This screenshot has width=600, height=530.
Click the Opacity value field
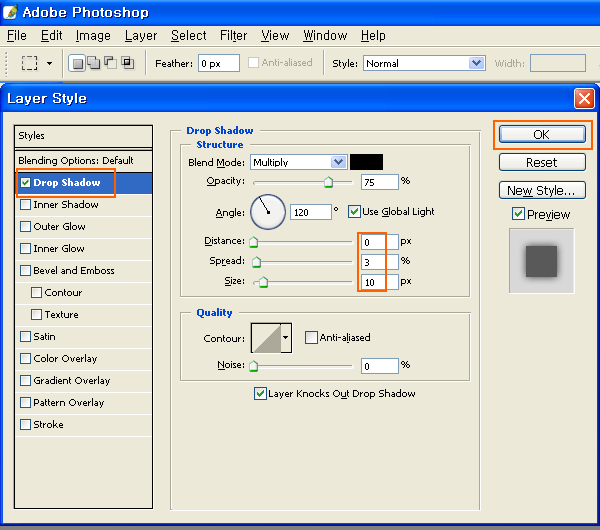[x=380, y=182]
